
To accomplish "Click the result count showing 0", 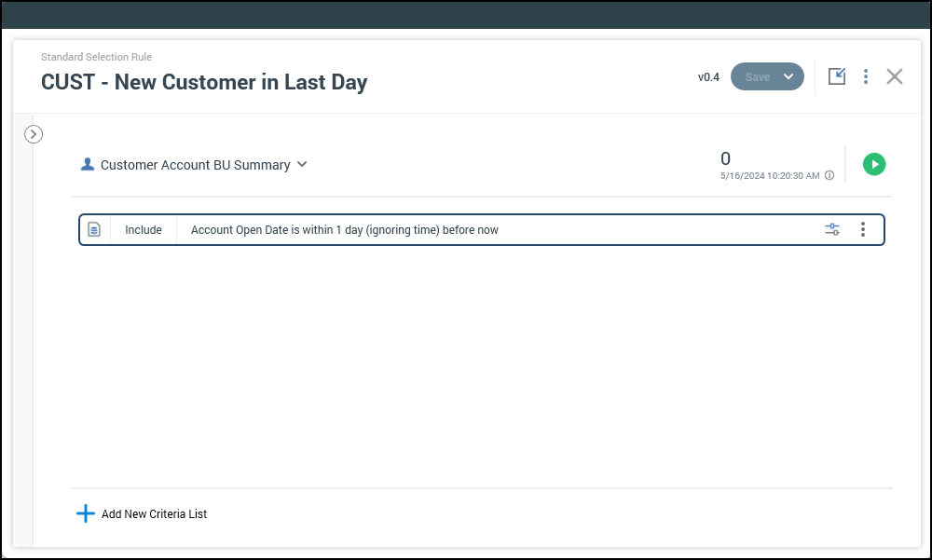I will [x=726, y=158].
